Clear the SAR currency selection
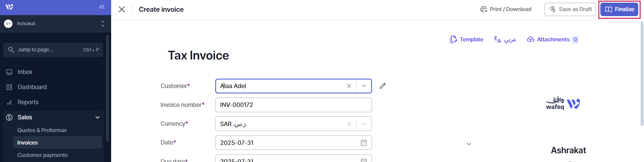Screen dimensions: 644x162 (x=349, y=124)
